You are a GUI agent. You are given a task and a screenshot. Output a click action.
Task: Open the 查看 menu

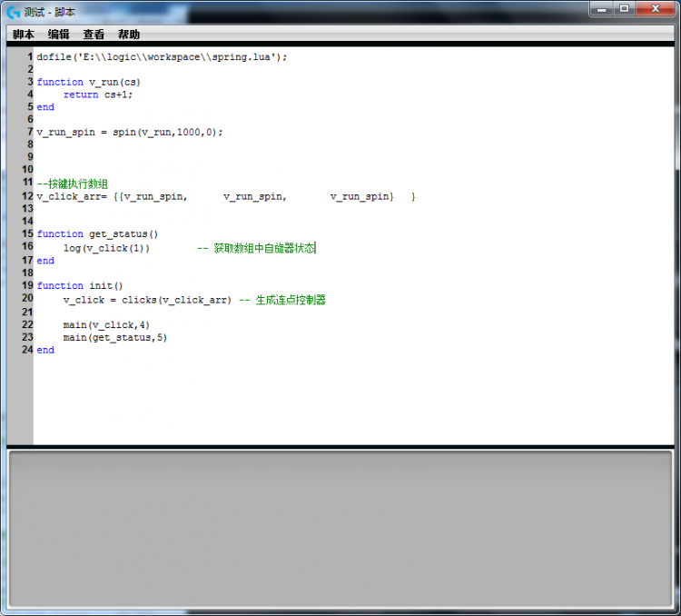[x=94, y=35]
